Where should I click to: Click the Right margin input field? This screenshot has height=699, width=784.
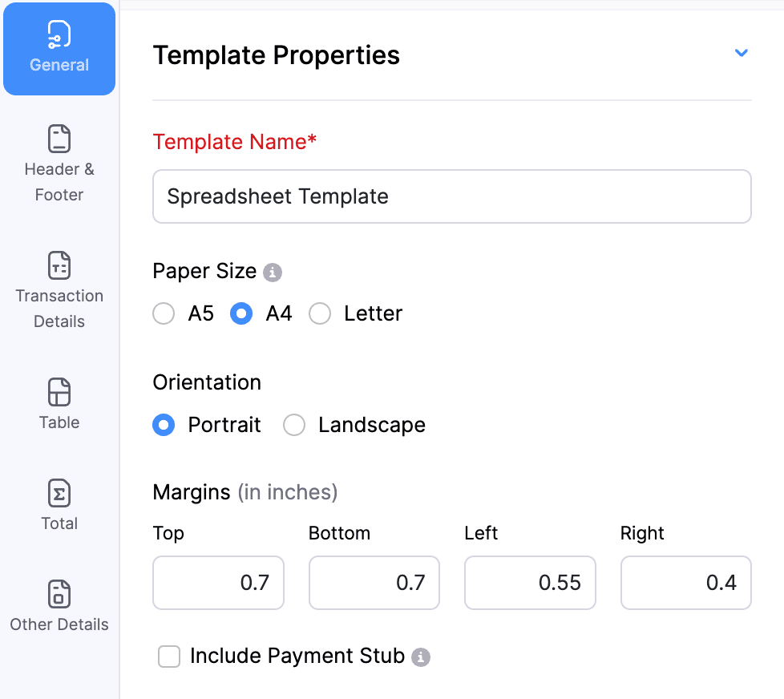[685, 583]
